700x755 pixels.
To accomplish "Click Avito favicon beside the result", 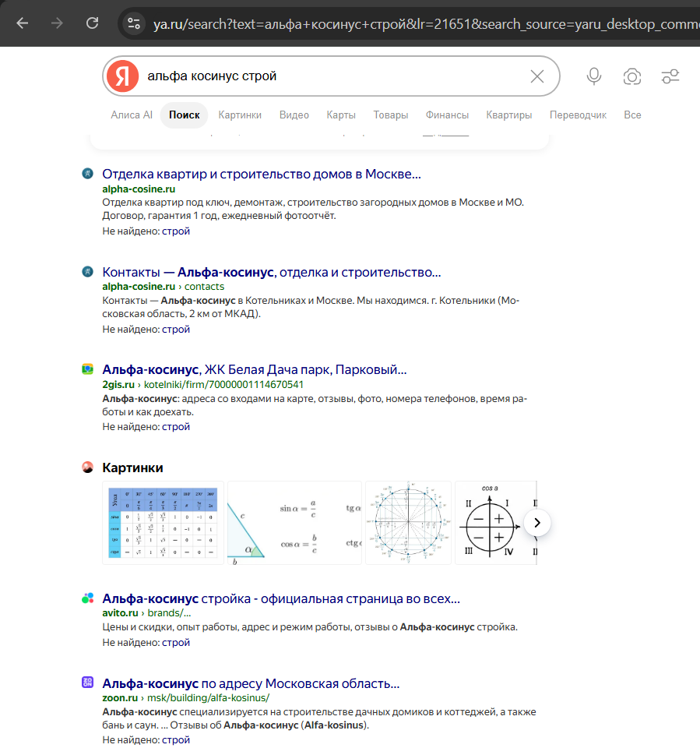I will 87,598.
